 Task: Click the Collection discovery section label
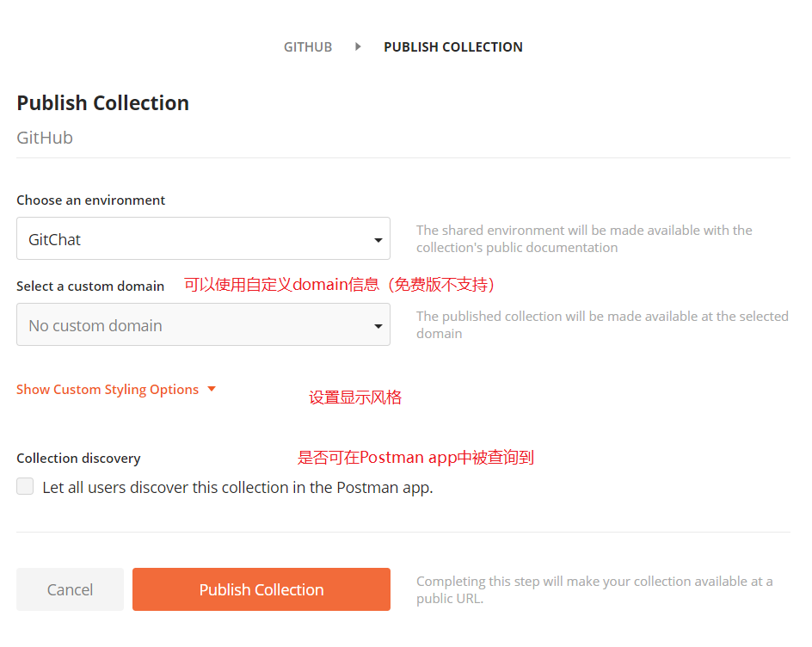78,459
